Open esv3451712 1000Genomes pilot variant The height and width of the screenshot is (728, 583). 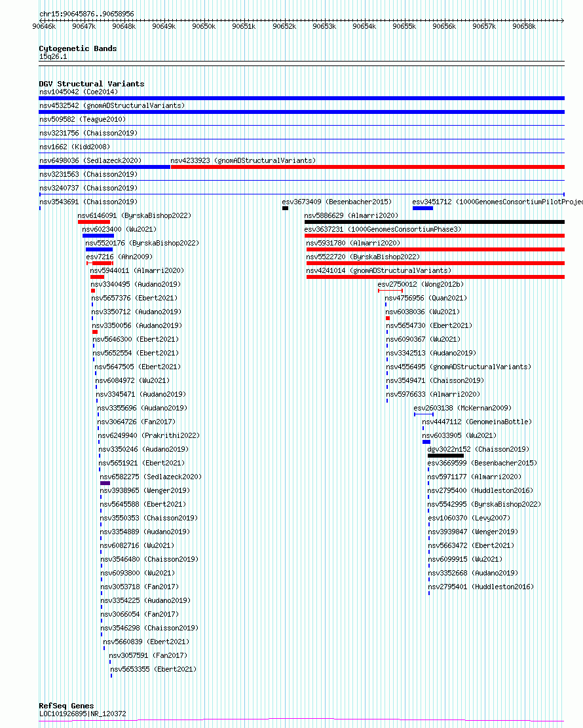point(498,202)
